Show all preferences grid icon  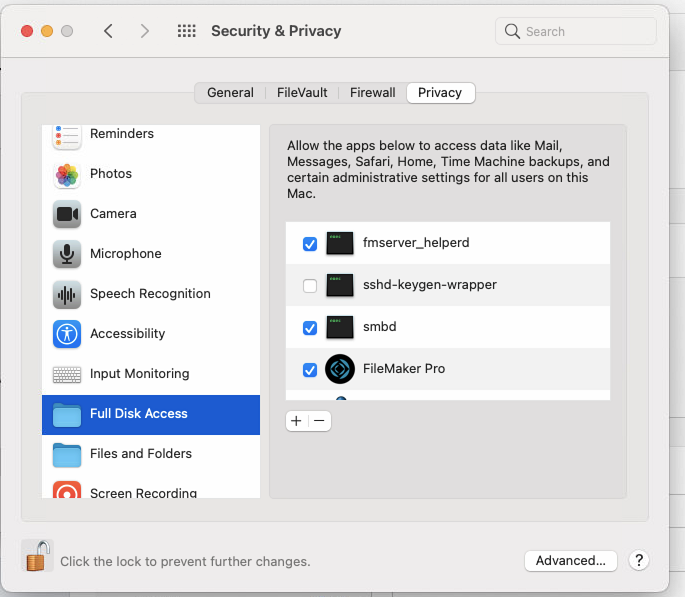coord(186,31)
